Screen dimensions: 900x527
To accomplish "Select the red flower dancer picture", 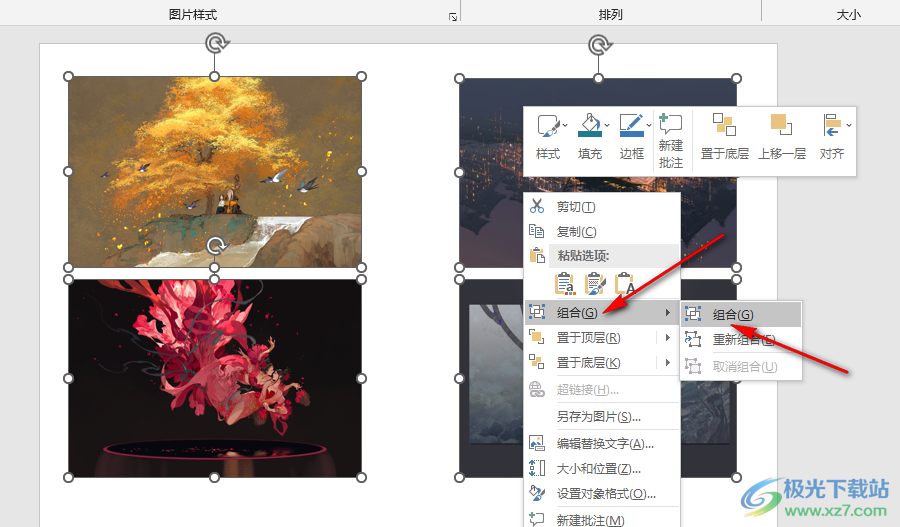I will (215, 378).
